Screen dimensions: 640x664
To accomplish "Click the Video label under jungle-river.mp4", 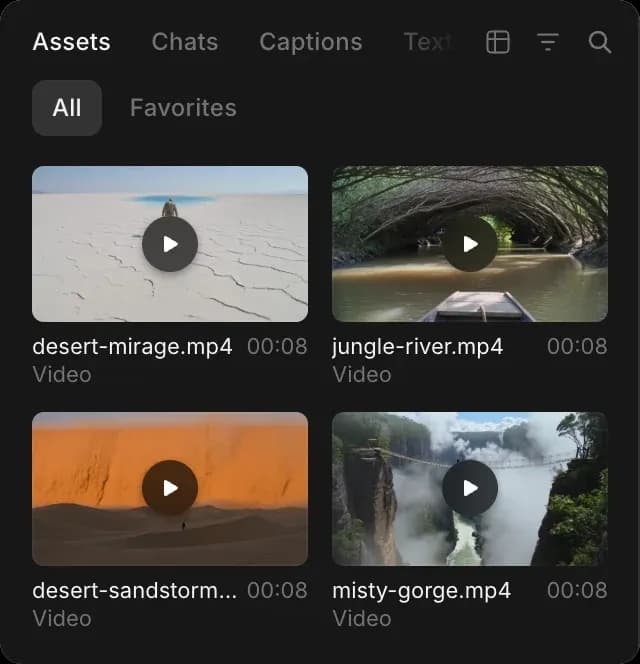I will pyautogui.click(x=362, y=375).
